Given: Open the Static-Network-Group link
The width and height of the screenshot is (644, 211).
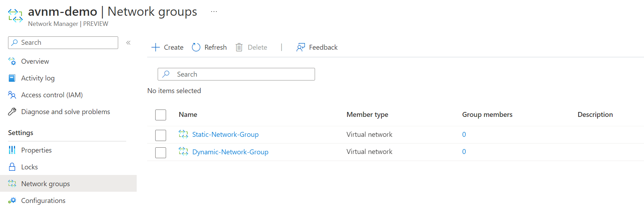Looking at the screenshot, I should click(x=226, y=134).
